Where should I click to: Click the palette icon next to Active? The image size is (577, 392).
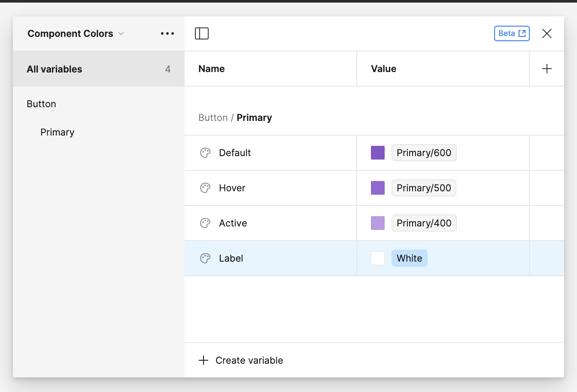(x=205, y=223)
